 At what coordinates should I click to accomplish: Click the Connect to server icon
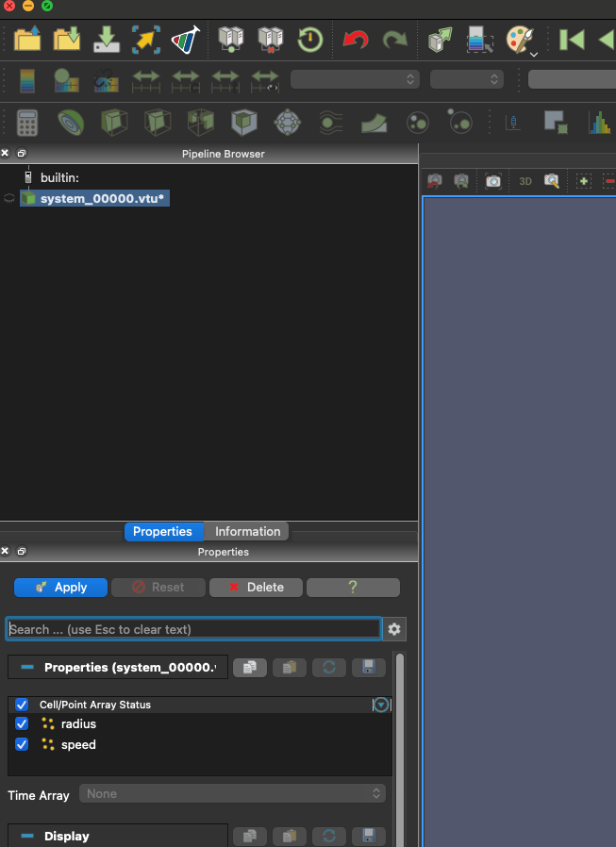[x=231, y=40]
